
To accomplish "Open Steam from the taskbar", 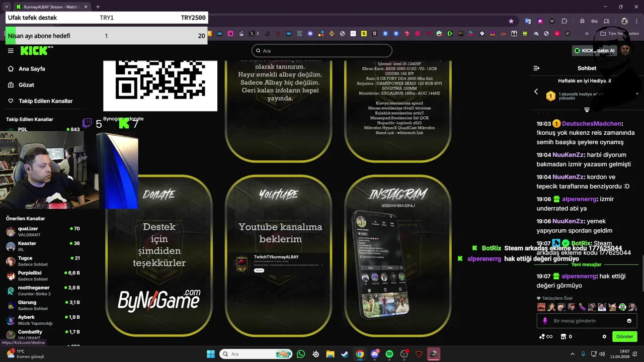I will point(345,354).
